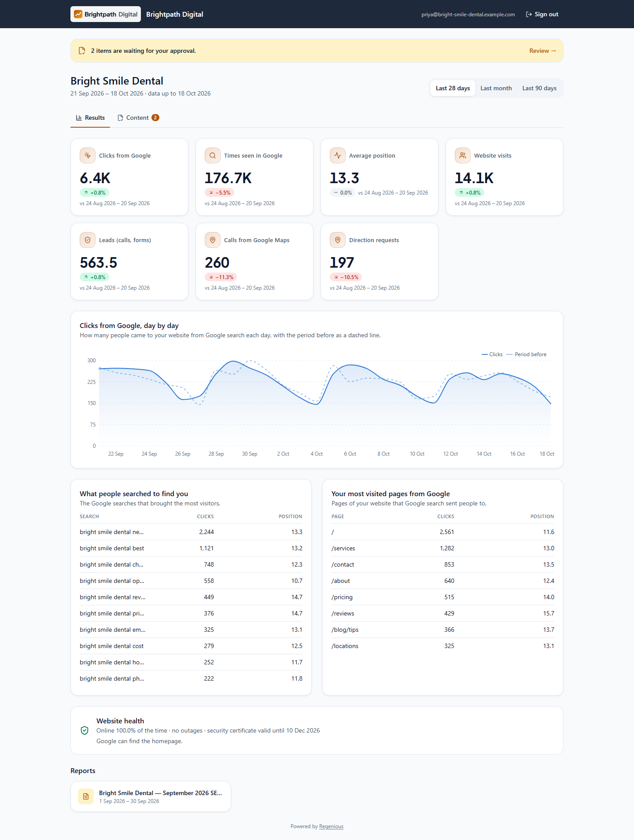Click the PAGE column header
Screen dimensions: 634x840
click(338, 516)
